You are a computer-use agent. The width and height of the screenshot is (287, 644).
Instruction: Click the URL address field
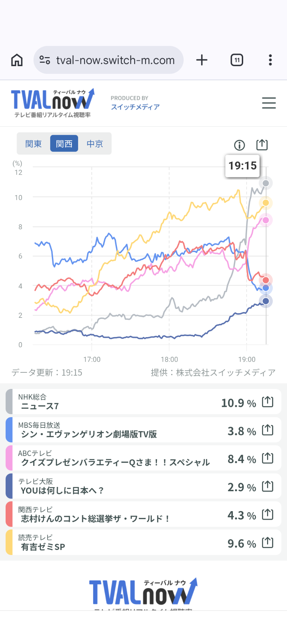[115, 60]
